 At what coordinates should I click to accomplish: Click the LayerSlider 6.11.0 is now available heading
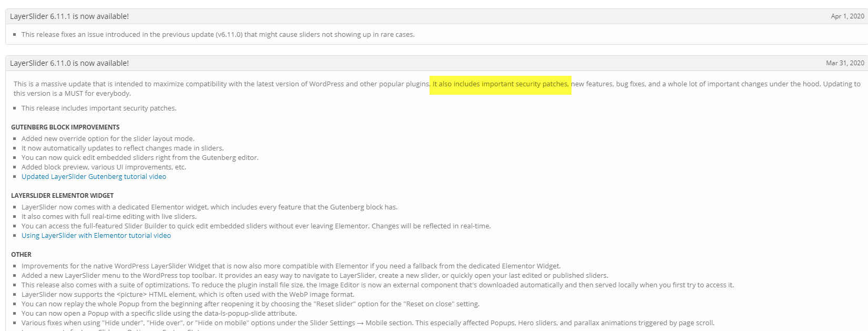tap(69, 63)
